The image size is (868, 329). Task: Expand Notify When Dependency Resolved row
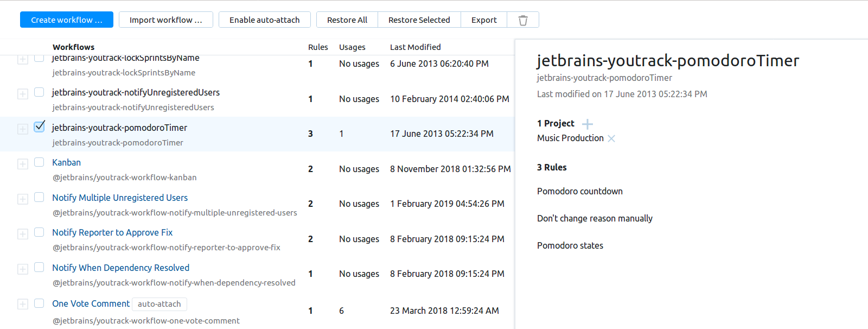point(23,269)
